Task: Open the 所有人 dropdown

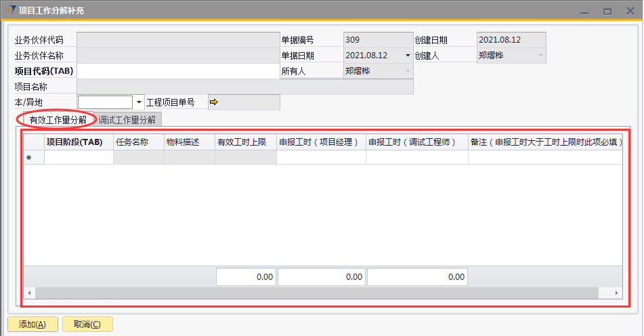Action: tap(408, 70)
